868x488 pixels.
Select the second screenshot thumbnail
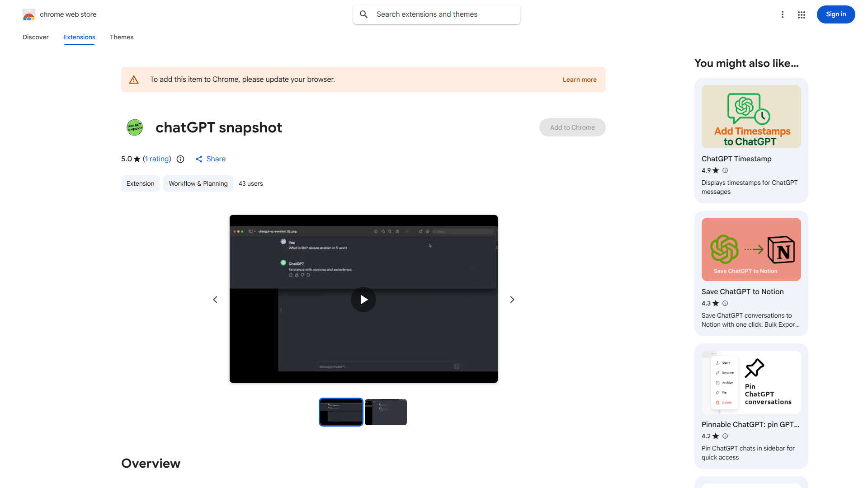coord(386,412)
